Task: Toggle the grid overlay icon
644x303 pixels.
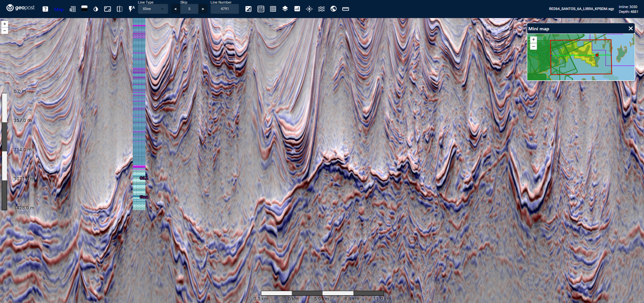Action: (273, 9)
